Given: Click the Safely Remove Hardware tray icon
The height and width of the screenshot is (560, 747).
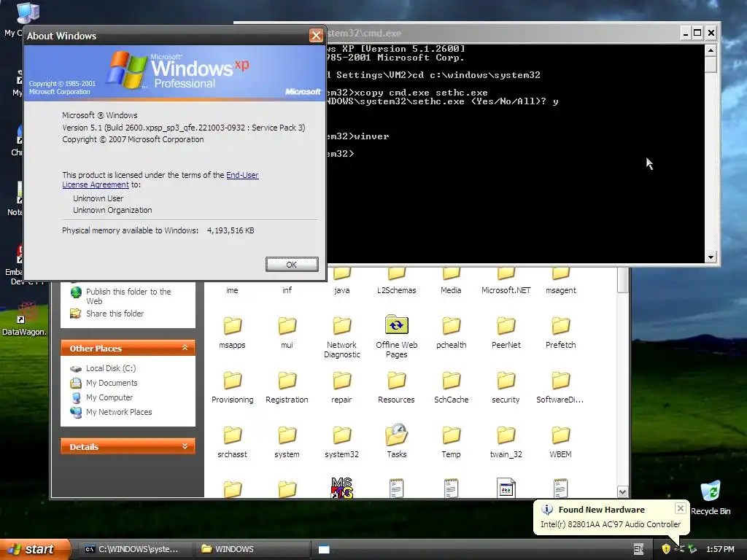Looking at the screenshot, I should pyautogui.click(x=692, y=549).
